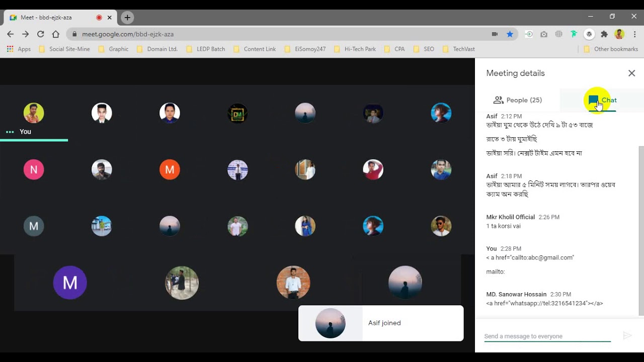The height and width of the screenshot is (362, 644).
Task: Open Hi-Tech Park bookmark folder
Action: pos(355,49)
